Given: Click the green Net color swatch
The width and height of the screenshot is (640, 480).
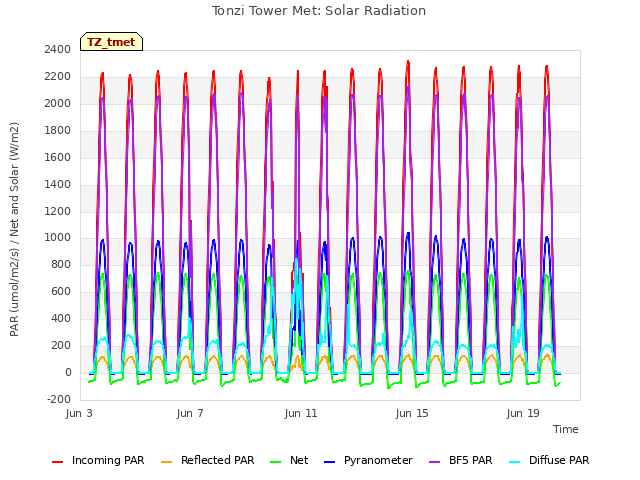Looking at the screenshot, I should (x=276, y=462).
